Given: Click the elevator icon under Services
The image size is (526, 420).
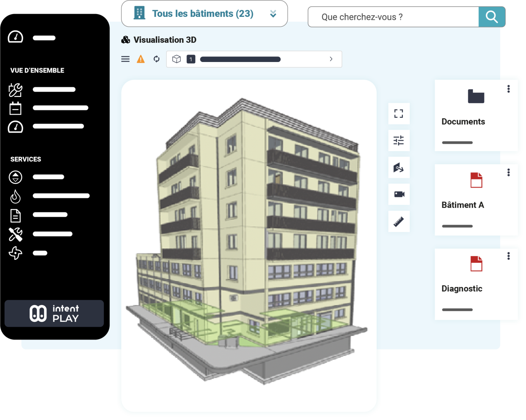Looking at the screenshot, I should 15,177.
